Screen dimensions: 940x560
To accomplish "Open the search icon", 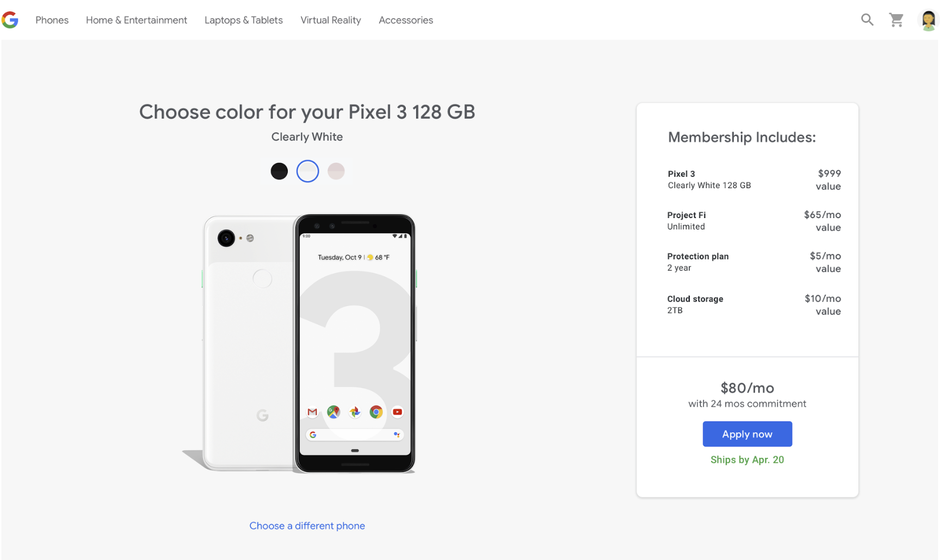I will [867, 20].
